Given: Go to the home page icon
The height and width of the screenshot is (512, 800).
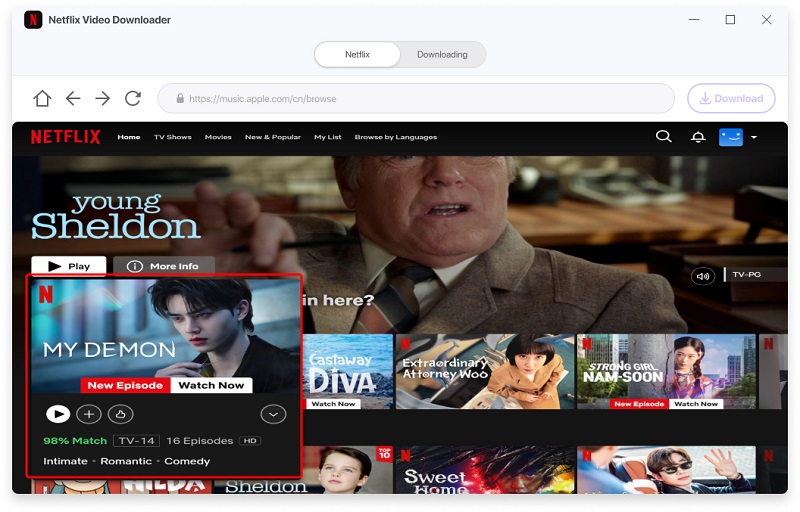Looking at the screenshot, I should tap(42, 98).
